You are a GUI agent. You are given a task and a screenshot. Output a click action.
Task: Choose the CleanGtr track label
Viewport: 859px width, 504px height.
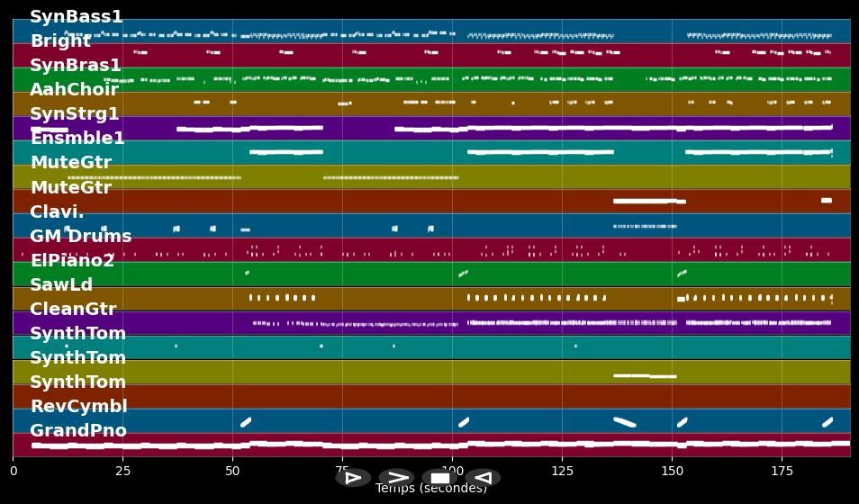tap(73, 310)
